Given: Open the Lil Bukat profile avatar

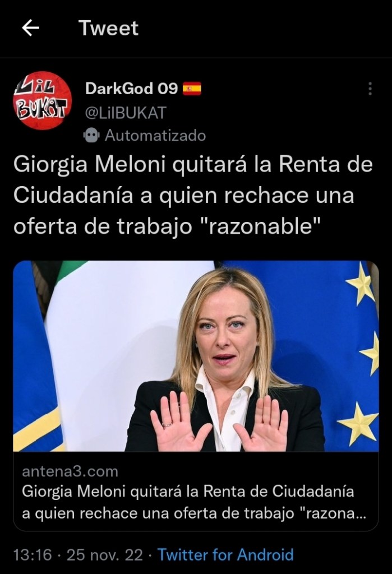Looking at the screenshot, I should (43, 100).
